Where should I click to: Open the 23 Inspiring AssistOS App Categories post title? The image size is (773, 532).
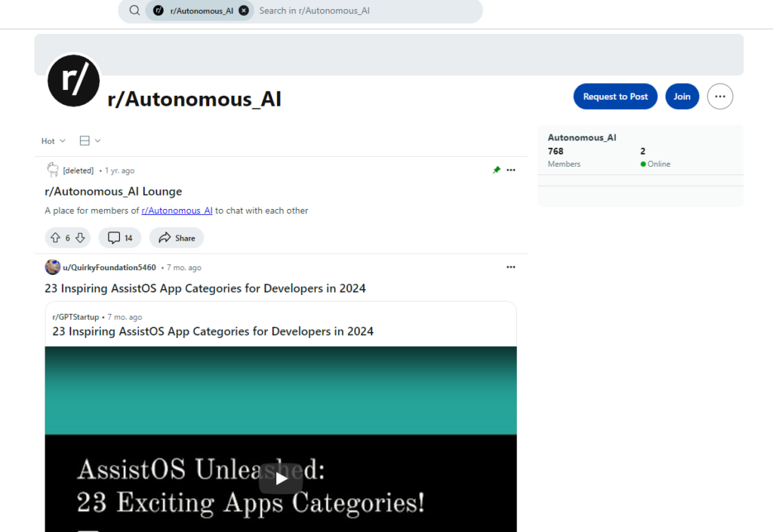click(205, 288)
